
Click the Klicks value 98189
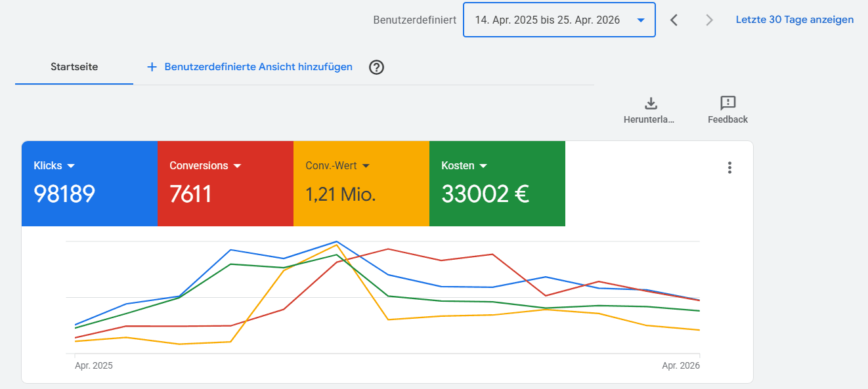(64, 194)
